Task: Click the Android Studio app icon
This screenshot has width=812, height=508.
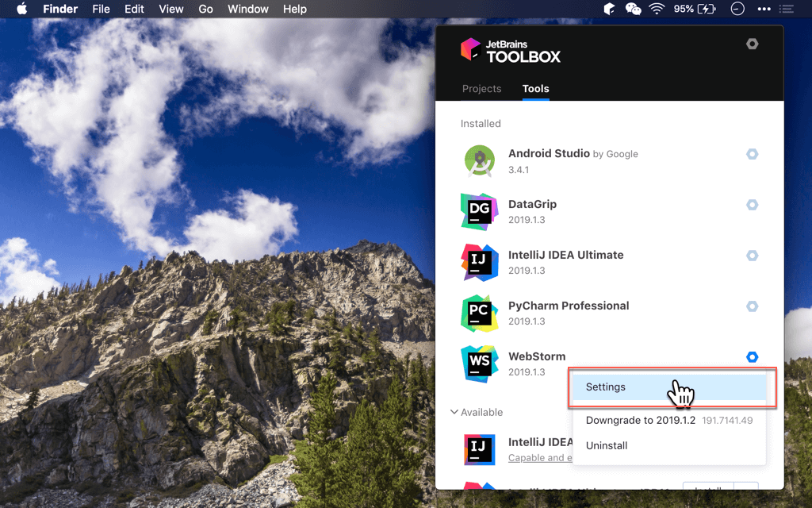Action: tap(479, 161)
